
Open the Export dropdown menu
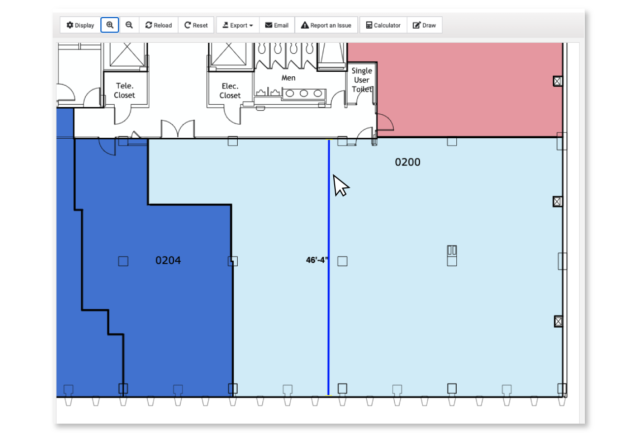[238, 25]
